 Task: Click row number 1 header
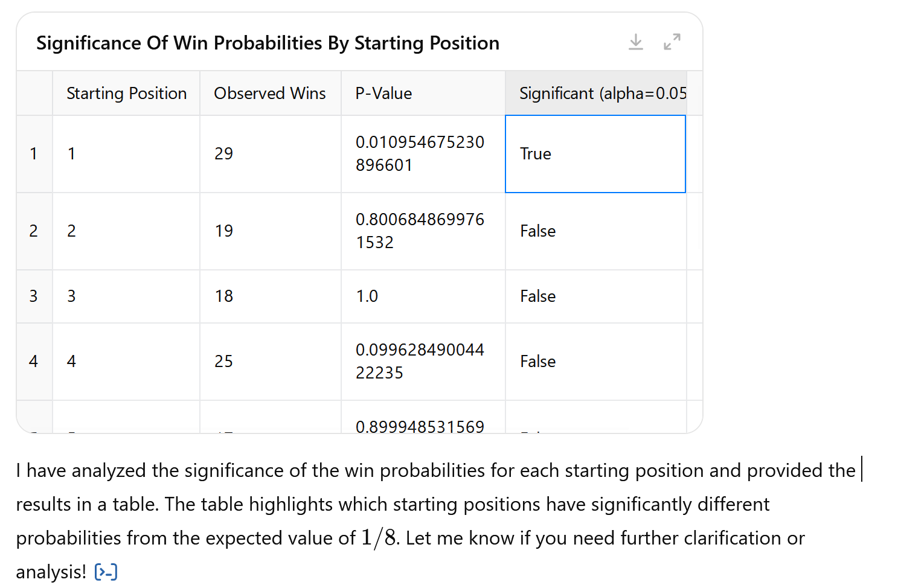[34, 154]
